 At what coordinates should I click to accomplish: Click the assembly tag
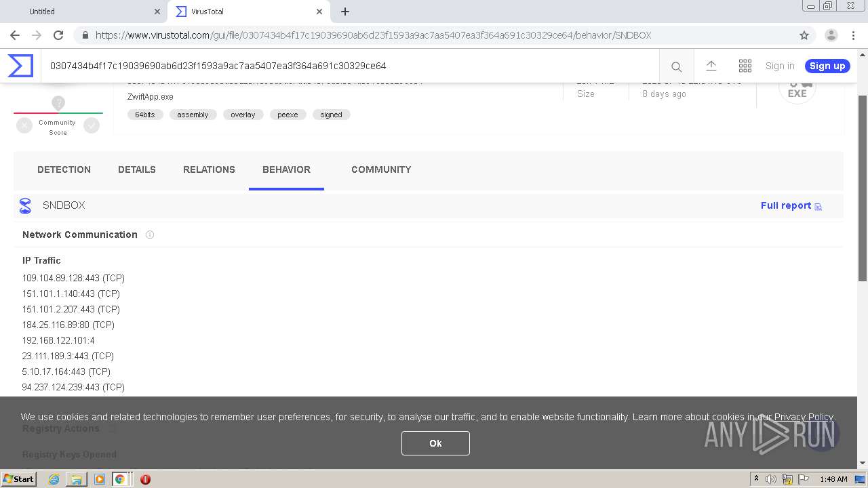point(193,115)
